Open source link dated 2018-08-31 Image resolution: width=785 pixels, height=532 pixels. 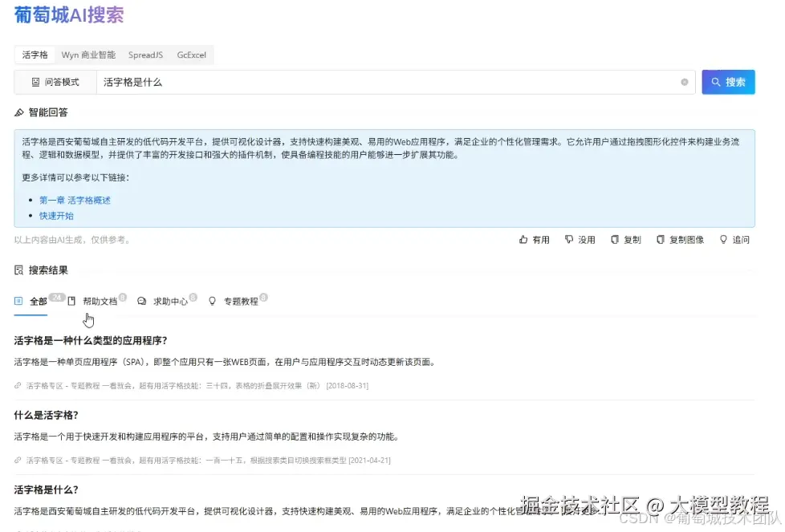pos(197,386)
